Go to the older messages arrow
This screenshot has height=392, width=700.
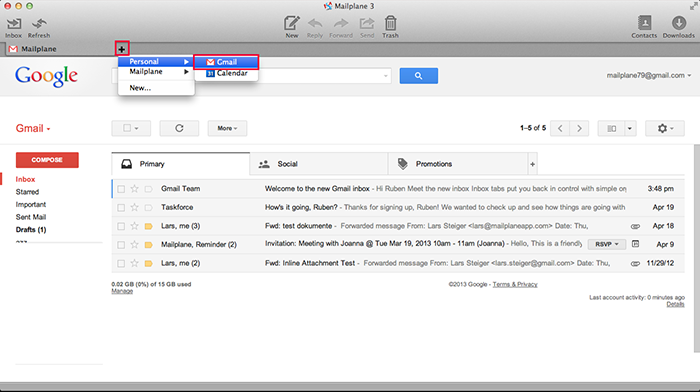click(x=579, y=128)
